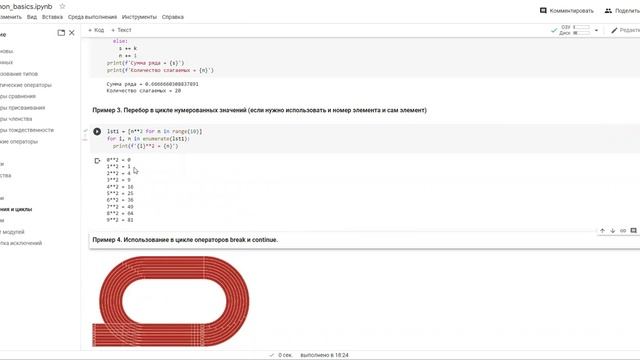640x360 pixels.
Task: Click the Поделиться people icon
Action: click(608, 11)
